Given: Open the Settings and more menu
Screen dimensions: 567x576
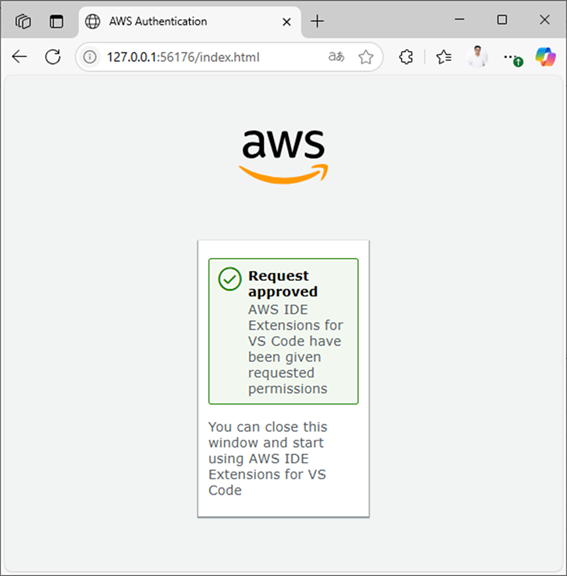Looking at the screenshot, I should (x=510, y=57).
